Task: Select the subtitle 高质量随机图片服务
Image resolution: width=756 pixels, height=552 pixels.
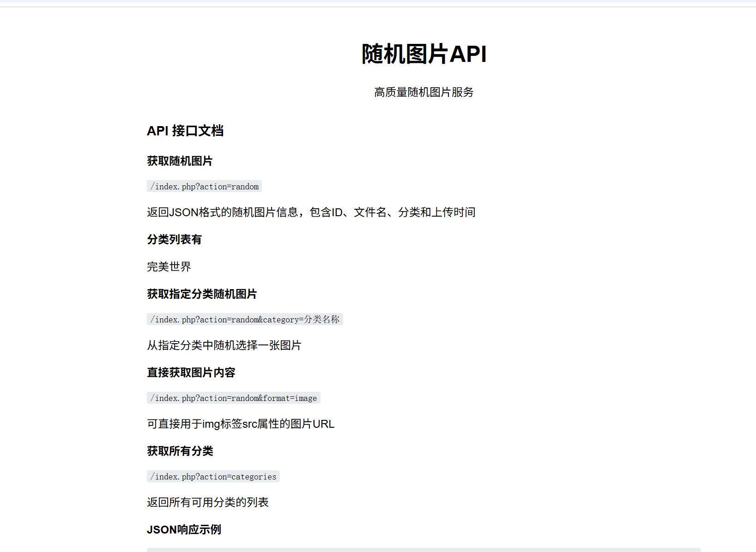Action: (x=423, y=92)
